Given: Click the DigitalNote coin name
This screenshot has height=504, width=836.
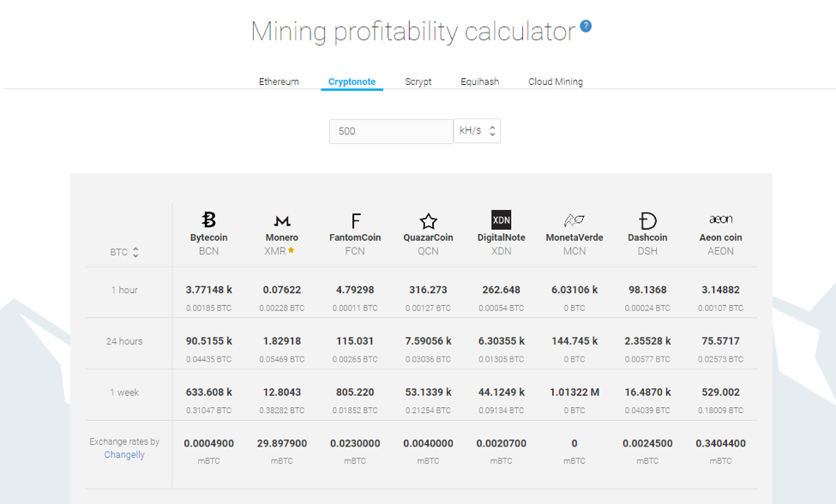Looking at the screenshot, I should point(502,237).
